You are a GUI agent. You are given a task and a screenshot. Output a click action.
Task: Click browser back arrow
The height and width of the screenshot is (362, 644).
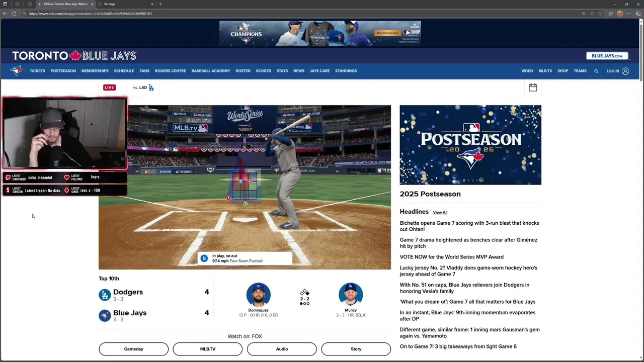pos(5,14)
